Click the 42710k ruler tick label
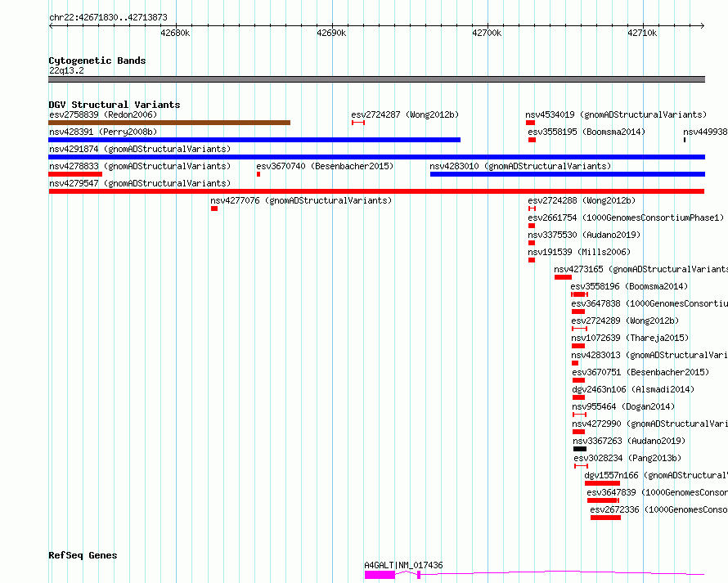The image size is (728, 583). tap(642, 33)
